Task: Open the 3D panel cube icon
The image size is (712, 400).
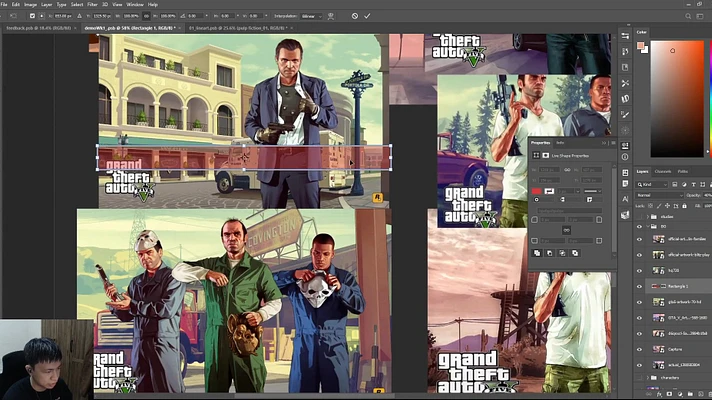Action: pos(625,215)
